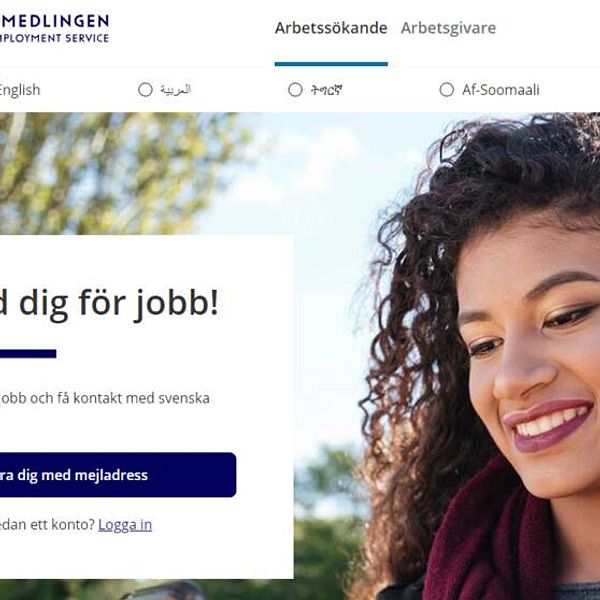The image size is (600, 600).
Task: Click the Employment Service logo subtitle
Action: (54, 38)
